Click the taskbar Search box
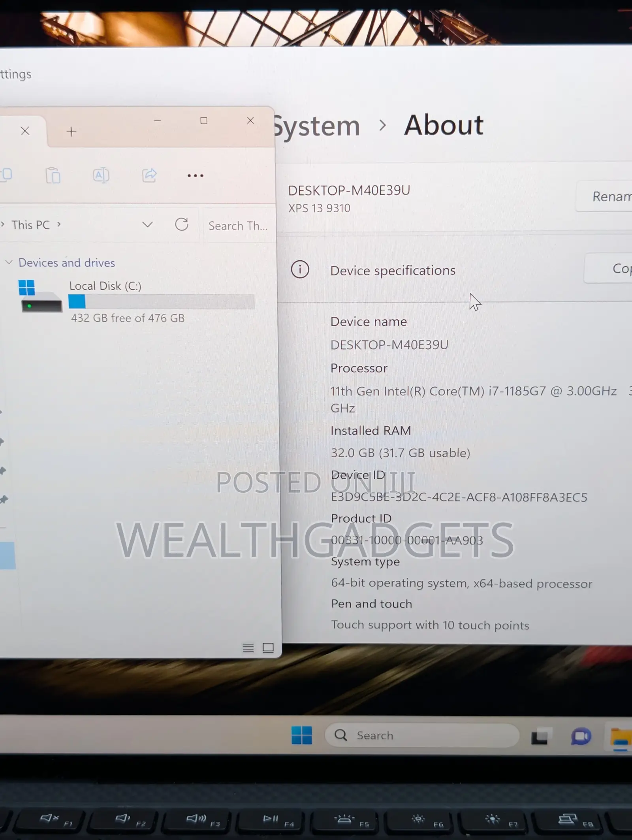The height and width of the screenshot is (840, 632). point(422,735)
